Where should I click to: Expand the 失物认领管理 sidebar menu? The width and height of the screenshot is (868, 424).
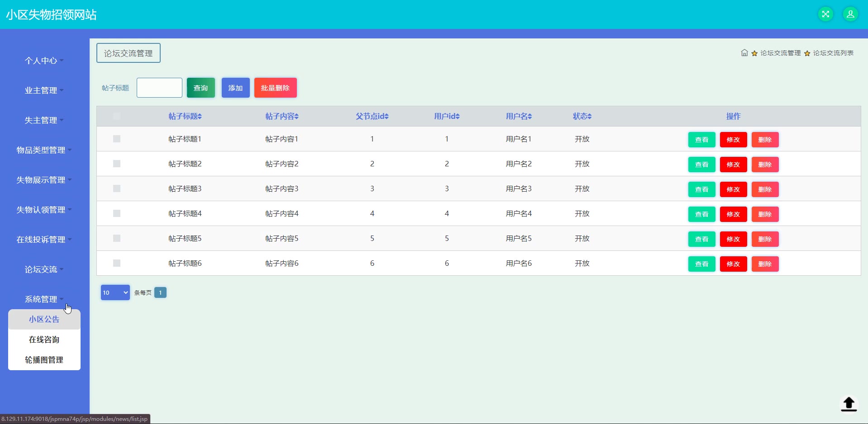tap(44, 210)
